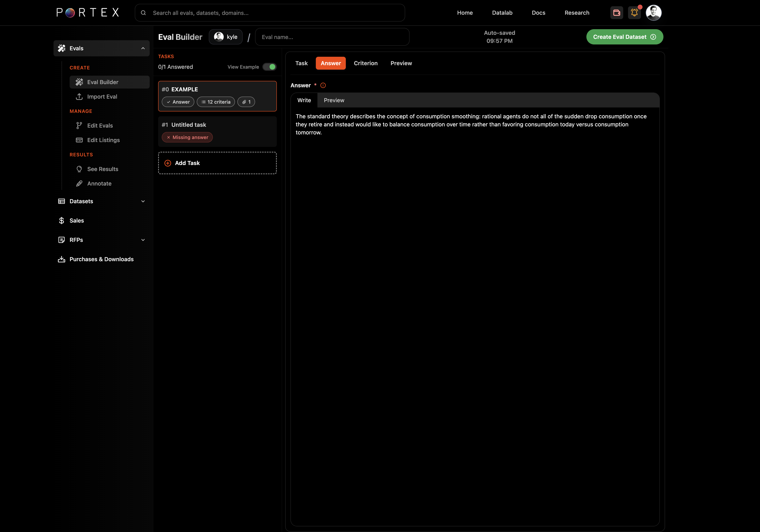Viewport: 760px width, 532px height.
Task: Click Create Eval Dataset button
Action: [624, 37]
